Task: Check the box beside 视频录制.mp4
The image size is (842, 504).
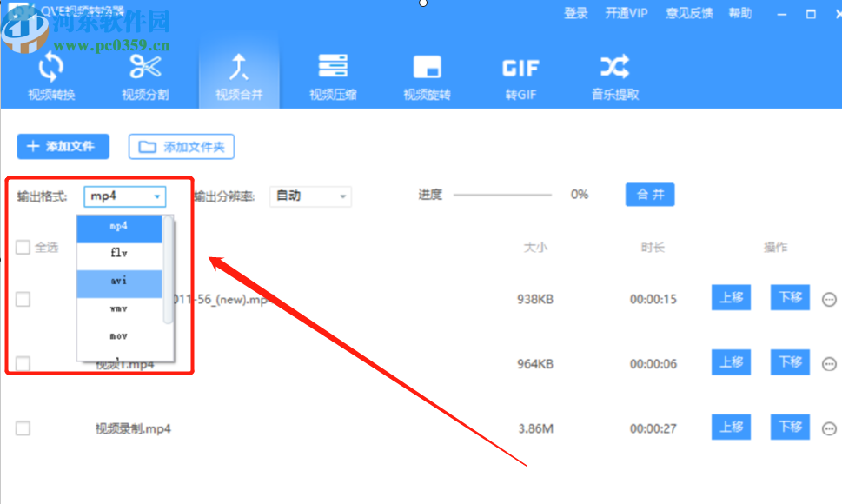Action: coord(22,428)
